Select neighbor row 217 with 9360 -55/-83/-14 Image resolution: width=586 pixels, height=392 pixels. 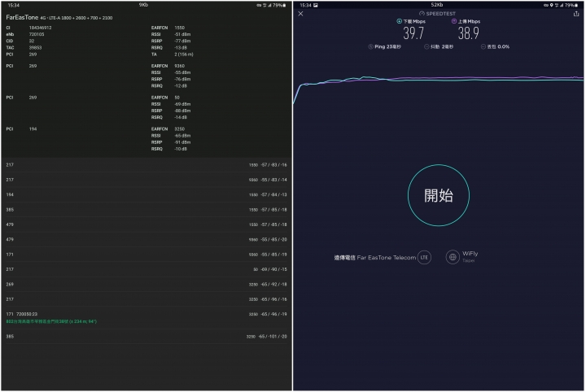pos(146,180)
